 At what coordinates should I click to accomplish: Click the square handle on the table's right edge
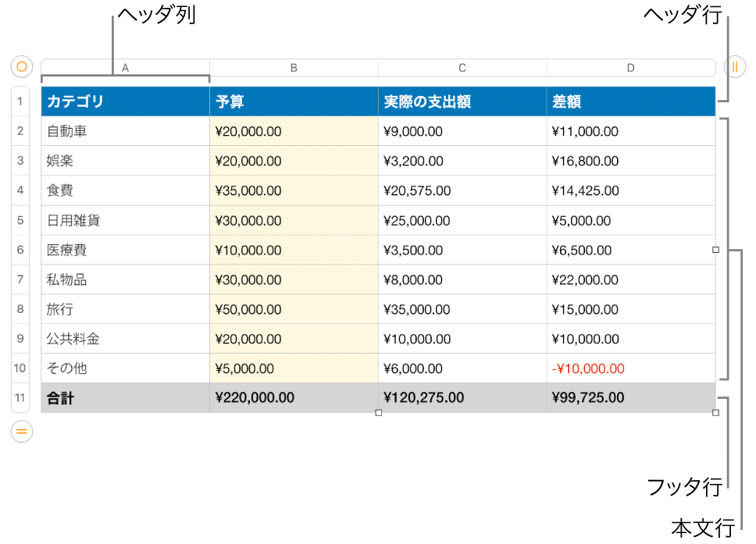pos(715,249)
